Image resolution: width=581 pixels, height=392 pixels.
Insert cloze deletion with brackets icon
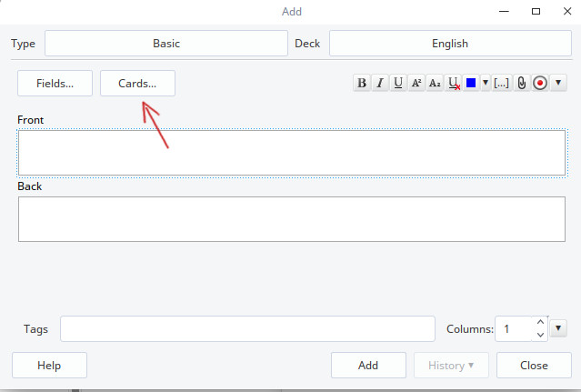[x=501, y=83]
